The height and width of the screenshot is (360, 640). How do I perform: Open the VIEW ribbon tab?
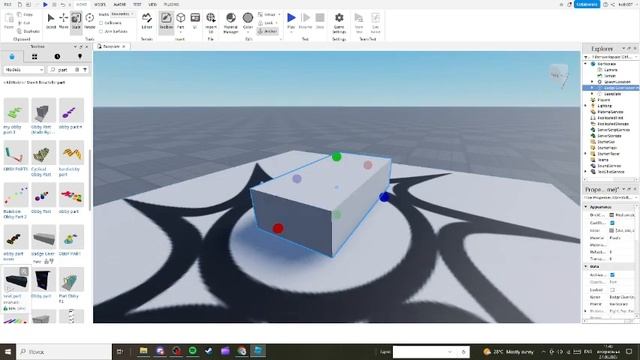pos(153,4)
